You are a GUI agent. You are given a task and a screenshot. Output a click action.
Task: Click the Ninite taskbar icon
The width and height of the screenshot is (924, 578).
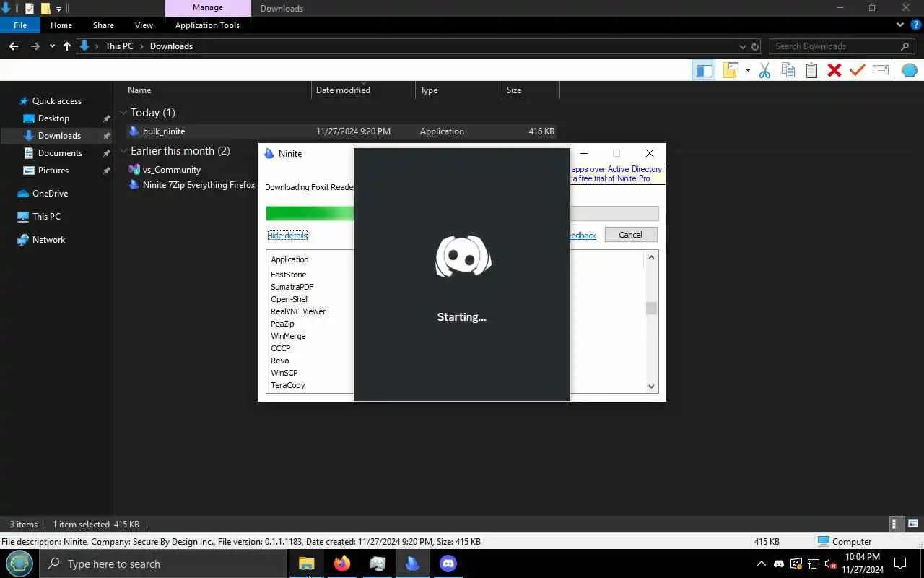[413, 564]
